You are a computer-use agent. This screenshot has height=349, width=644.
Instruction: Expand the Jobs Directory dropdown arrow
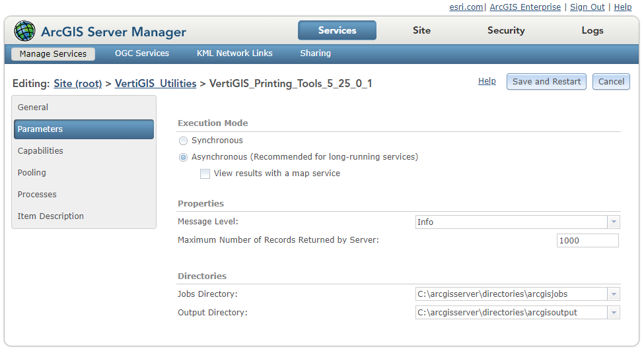point(614,294)
